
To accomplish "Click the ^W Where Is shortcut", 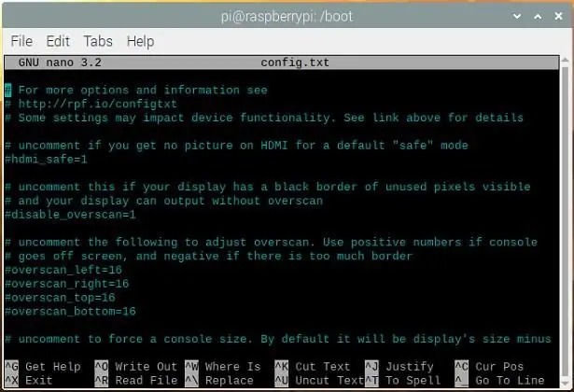I will [222, 367].
